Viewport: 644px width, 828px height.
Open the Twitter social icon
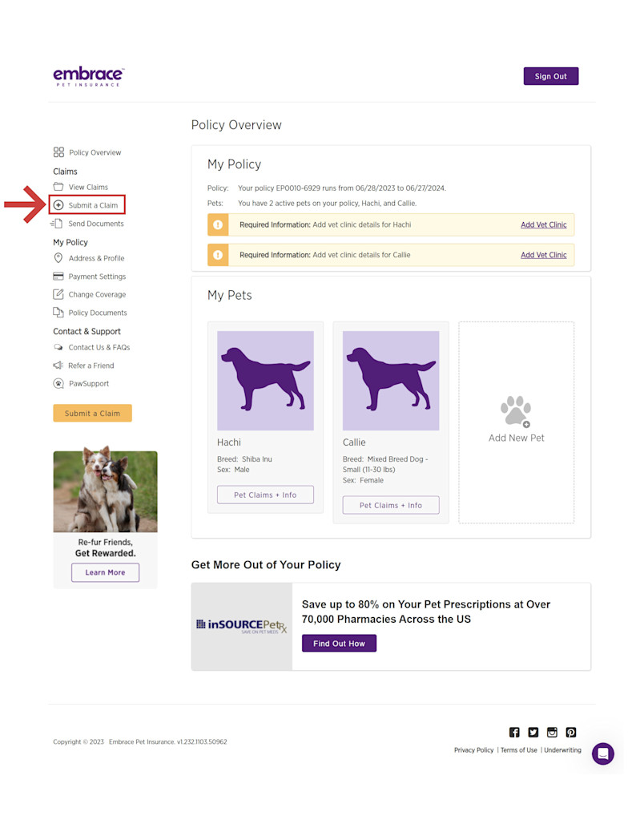[533, 732]
